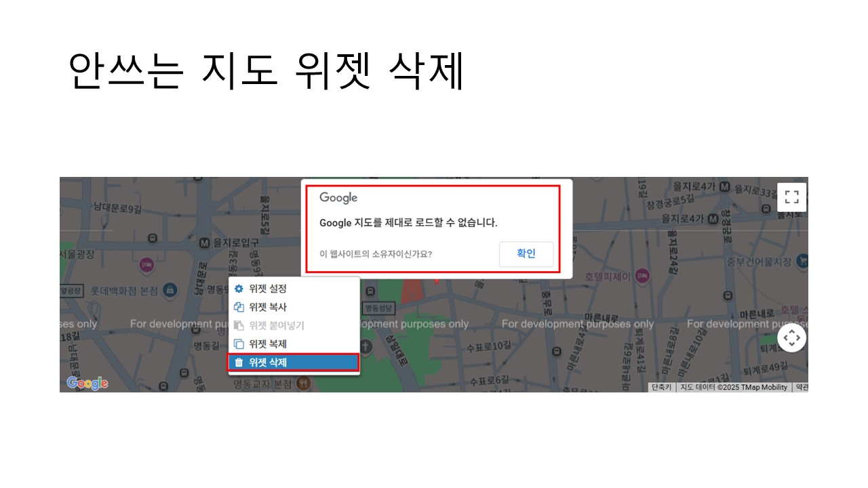Select 위젯 설정 from the context menu
This screenshot has width=868, height=488.
(294, 289)
